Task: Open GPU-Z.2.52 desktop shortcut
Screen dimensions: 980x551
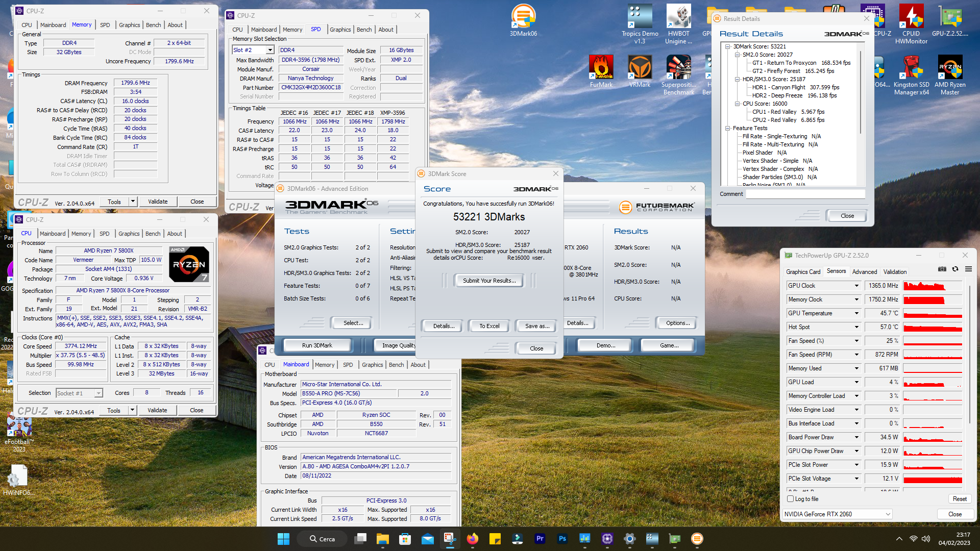Action: pyautogui.click(x=950, y=20)
